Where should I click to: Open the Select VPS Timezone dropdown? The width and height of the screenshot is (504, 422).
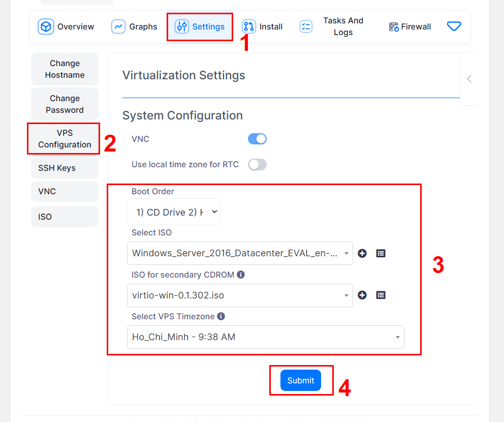coord(266,337)
